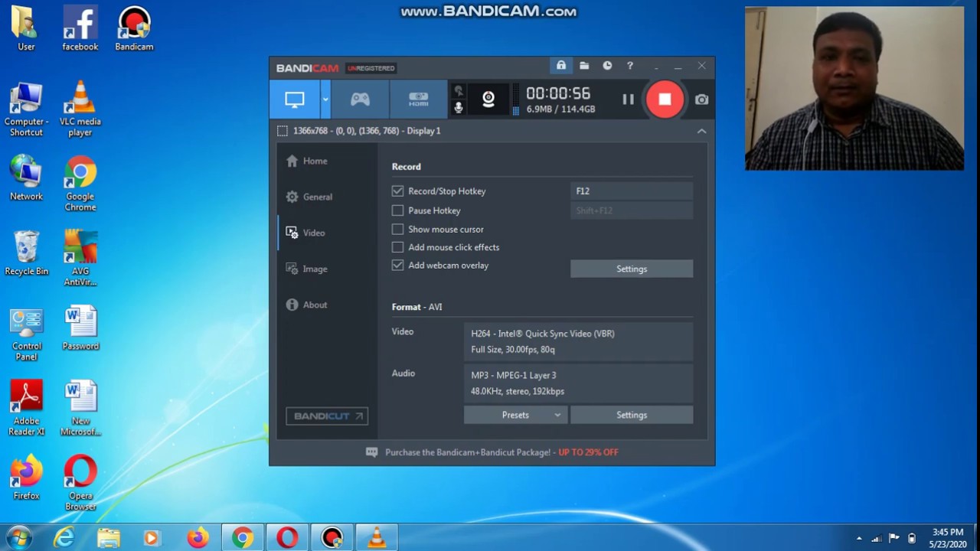Open the Presets dropdown
The width and height of the screenshot is (980, 551).
pyautogui.click(x=515, y=415)
